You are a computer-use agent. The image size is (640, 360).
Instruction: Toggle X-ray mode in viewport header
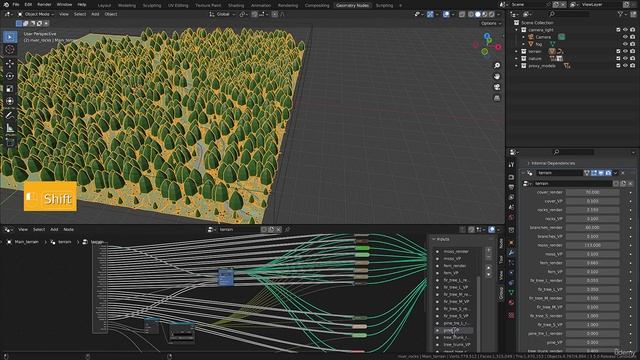coord(462,14)
